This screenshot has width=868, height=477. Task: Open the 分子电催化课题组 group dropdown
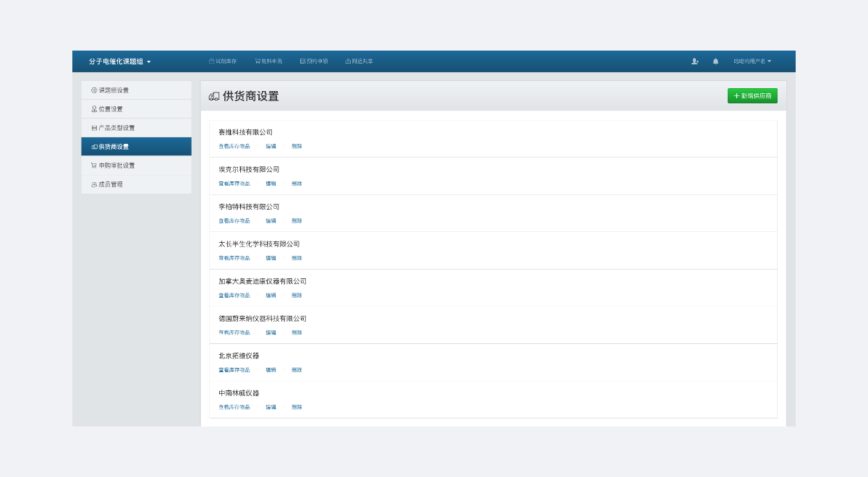click(120, 61)
